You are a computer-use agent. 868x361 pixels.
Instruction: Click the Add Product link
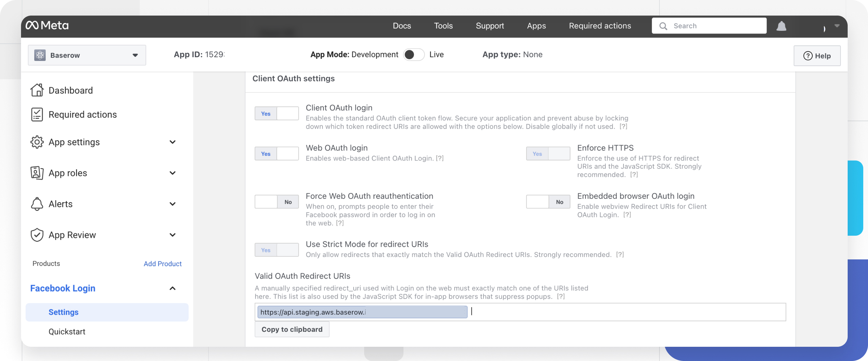tap(162, 263)
